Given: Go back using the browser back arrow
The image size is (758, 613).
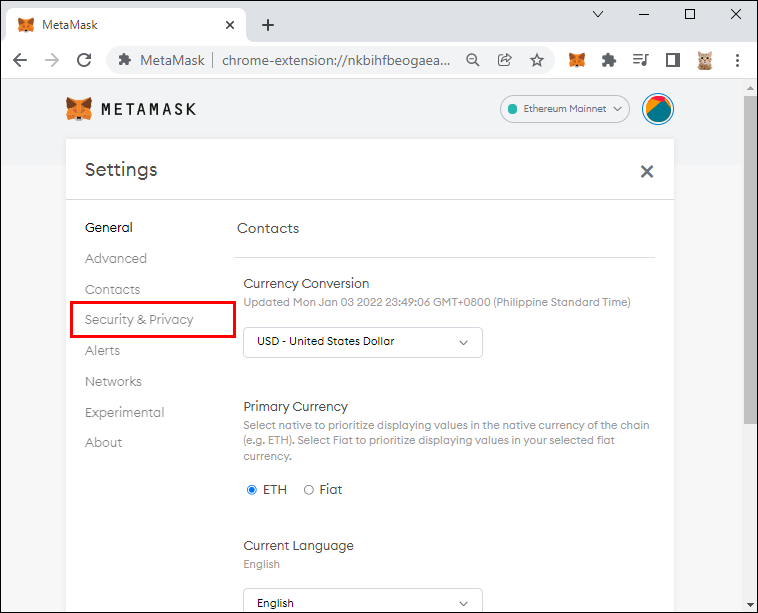Looking at the screenshot, I should tap(20, 60).
